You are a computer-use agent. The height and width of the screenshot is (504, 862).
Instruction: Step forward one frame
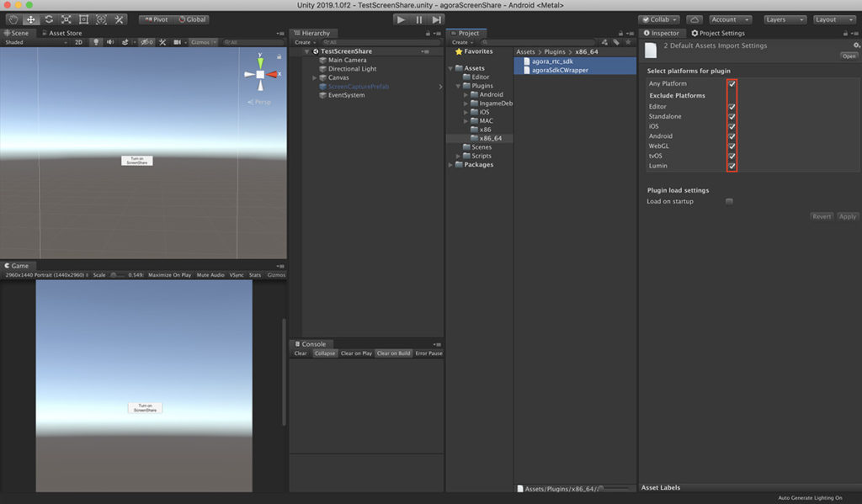(x=437, y=19)
